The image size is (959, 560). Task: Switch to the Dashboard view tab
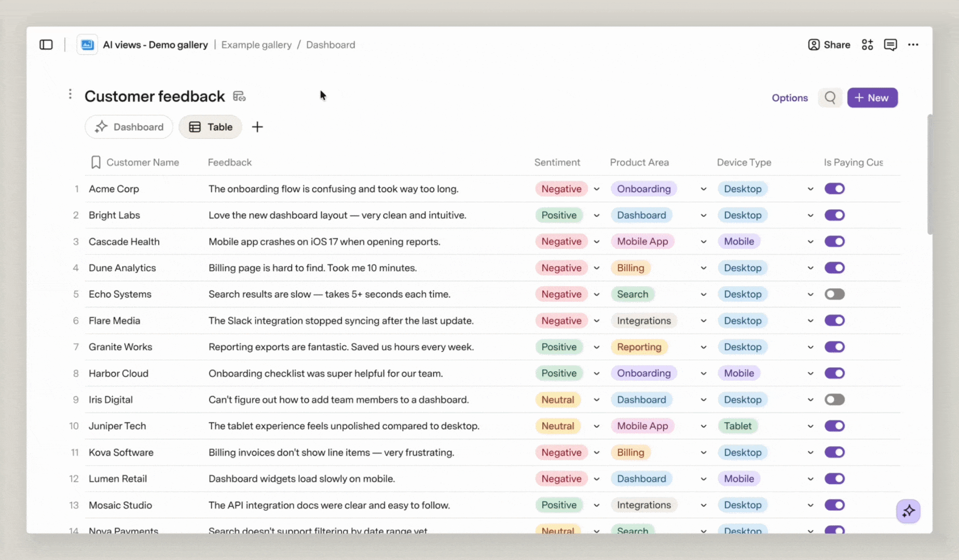pos(129,127)
